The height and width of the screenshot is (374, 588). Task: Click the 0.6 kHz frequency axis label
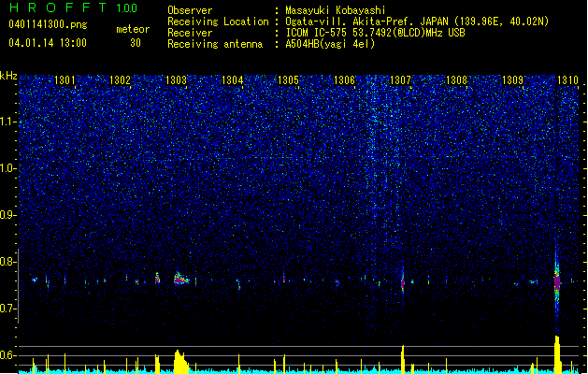(8, 355)
